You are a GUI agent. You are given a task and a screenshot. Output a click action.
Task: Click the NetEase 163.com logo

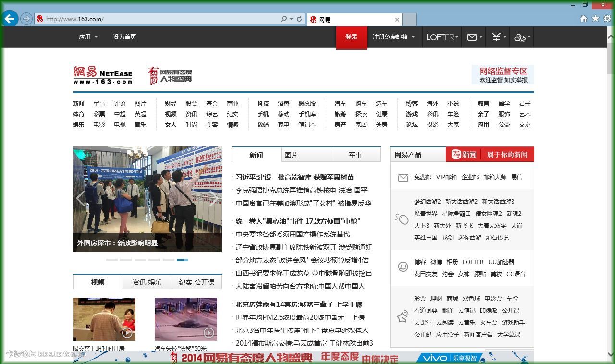102,75
